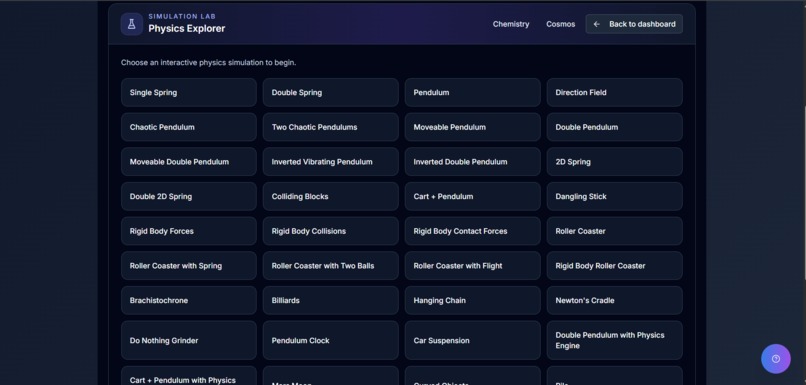Screen dimensions: 806x385
Task: Open the Double 2D Spring simulation
Action: 189,196
